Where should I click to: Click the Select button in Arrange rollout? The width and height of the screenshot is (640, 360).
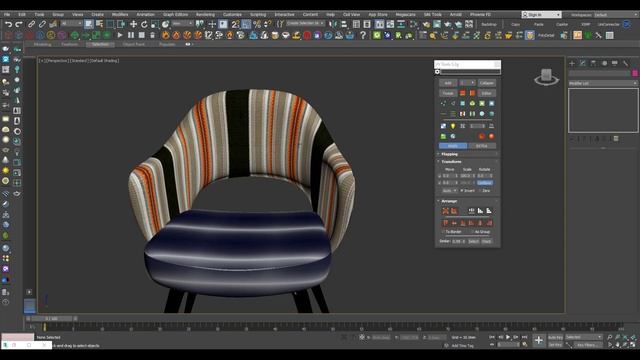[x=473, y=242]
